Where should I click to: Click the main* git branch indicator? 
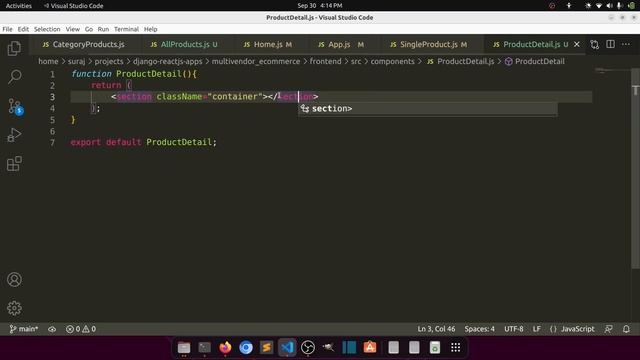(24, 329)
